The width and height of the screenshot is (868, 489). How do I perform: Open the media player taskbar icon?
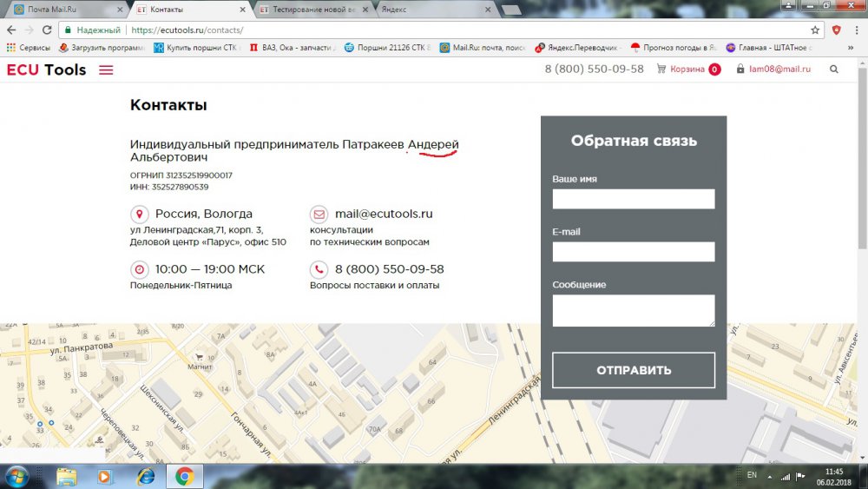click(104, 477)
